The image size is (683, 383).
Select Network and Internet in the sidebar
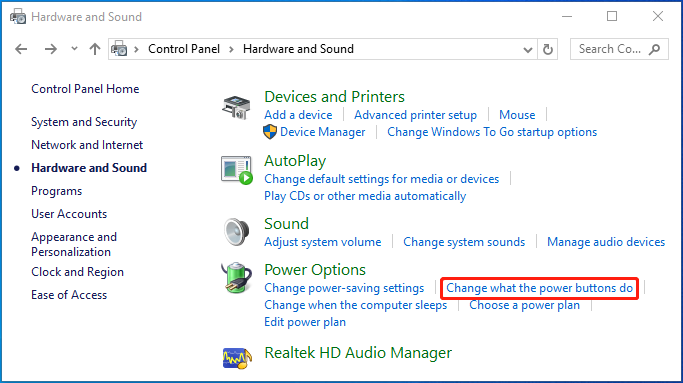tap(87, 145)
